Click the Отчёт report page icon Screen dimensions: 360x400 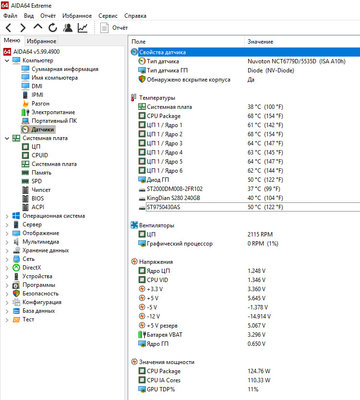tap(104, 28)
